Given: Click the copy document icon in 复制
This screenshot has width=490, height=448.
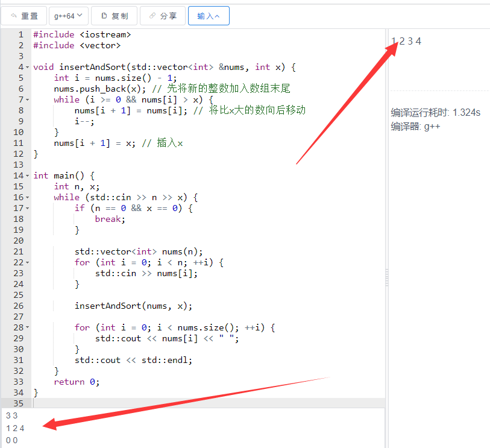Looking at the screenshot, I should click(x=104, y=16).
